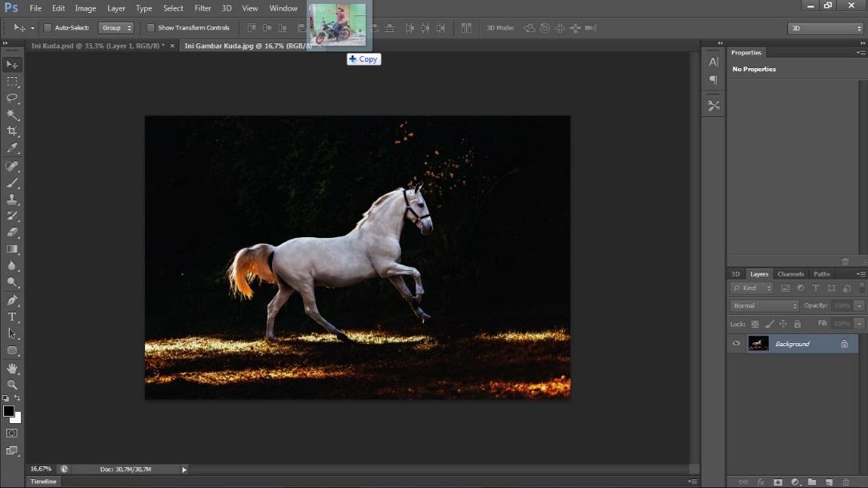Viewport: 868px width, 488px height.
Task: Toggle pixel layer filter
Action: pos(786,288)
